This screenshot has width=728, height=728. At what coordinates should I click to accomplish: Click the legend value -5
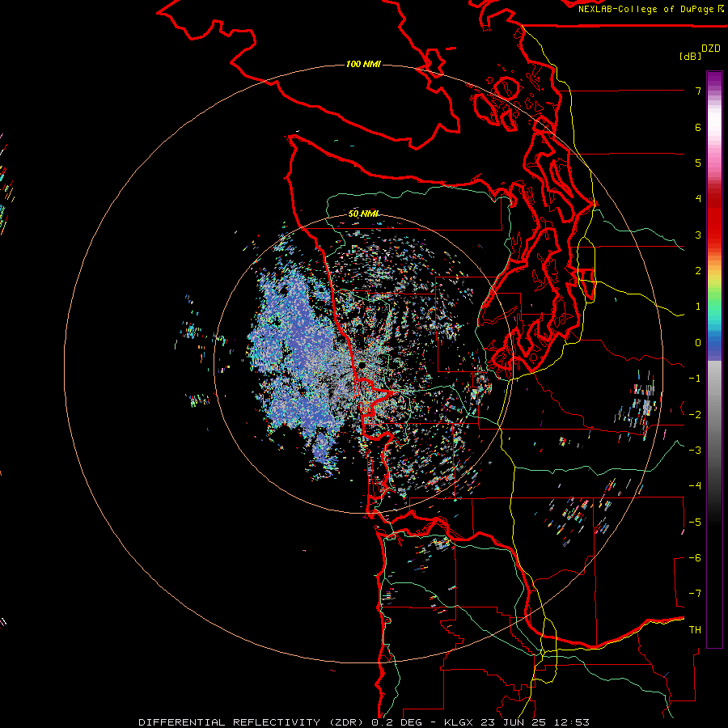point(695,523)
